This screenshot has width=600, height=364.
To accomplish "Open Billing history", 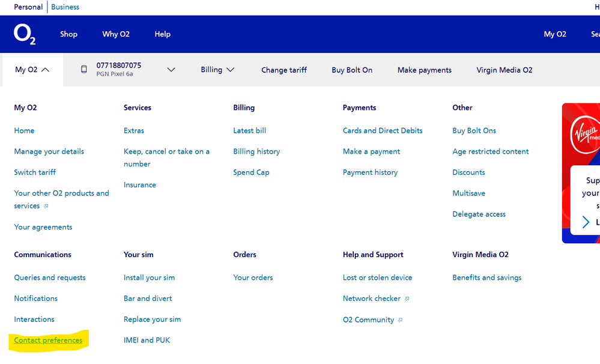I will 256,151.
